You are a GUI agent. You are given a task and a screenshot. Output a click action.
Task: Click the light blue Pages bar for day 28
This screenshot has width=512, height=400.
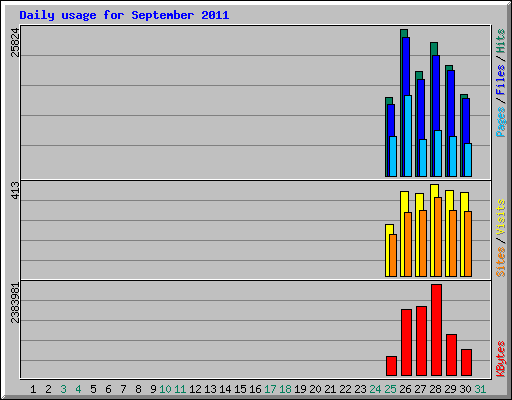point(438,153)
